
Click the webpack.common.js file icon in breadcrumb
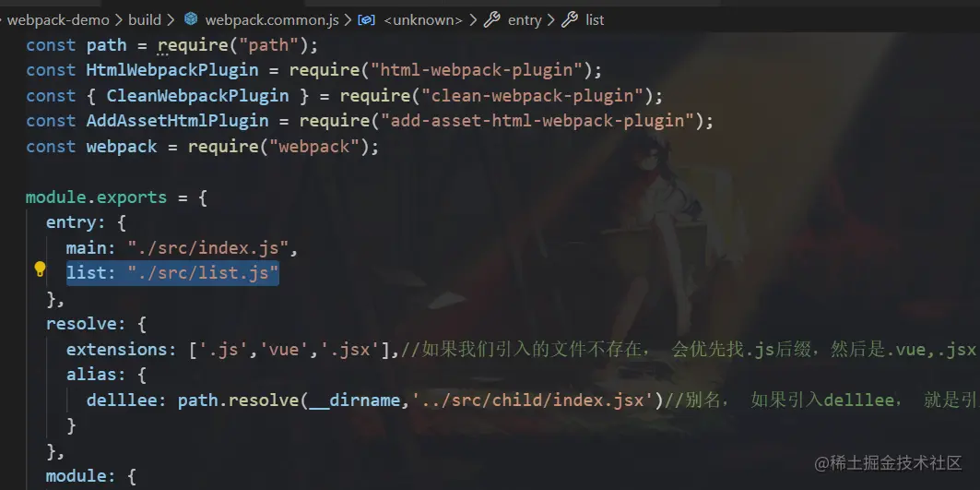pos(191,19)
